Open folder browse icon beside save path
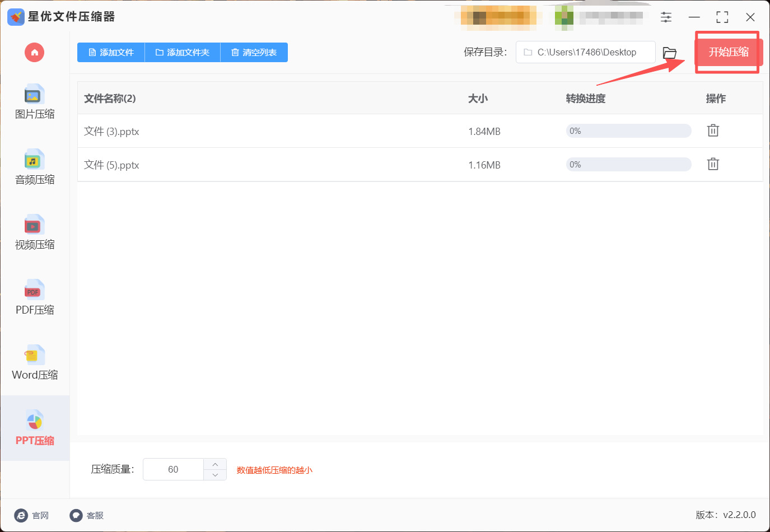Image resolution: width=770 pixels, height=532 pixels. tap(670, 53)
